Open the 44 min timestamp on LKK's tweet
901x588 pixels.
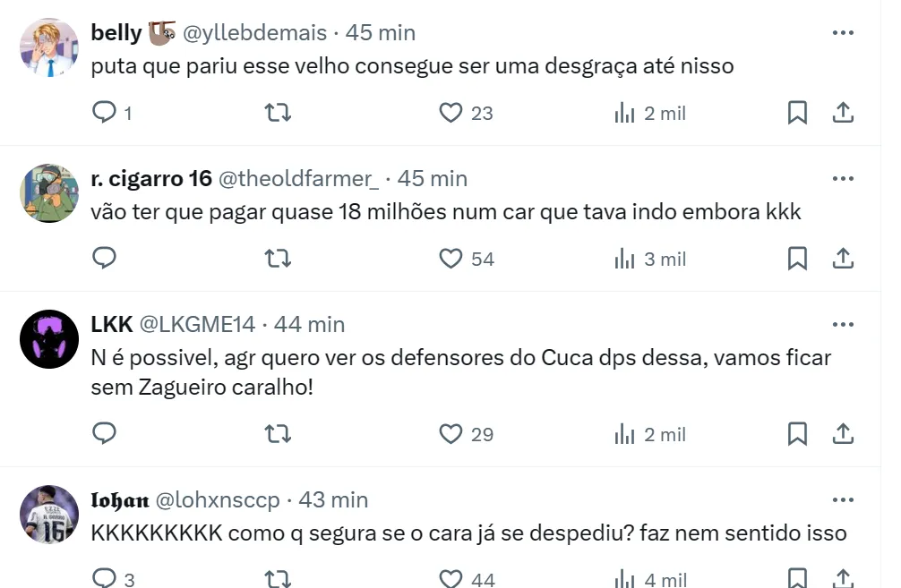tap(309, 324)
